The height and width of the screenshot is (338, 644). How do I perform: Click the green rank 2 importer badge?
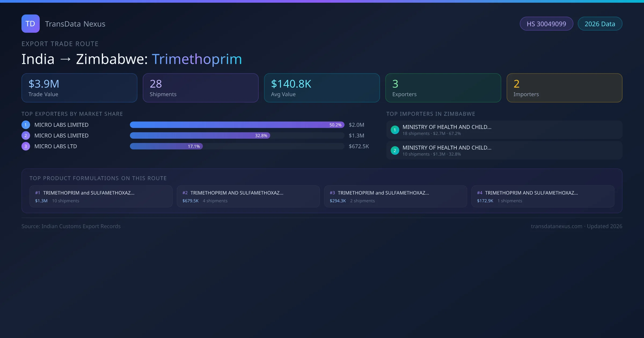click(395, 150)
